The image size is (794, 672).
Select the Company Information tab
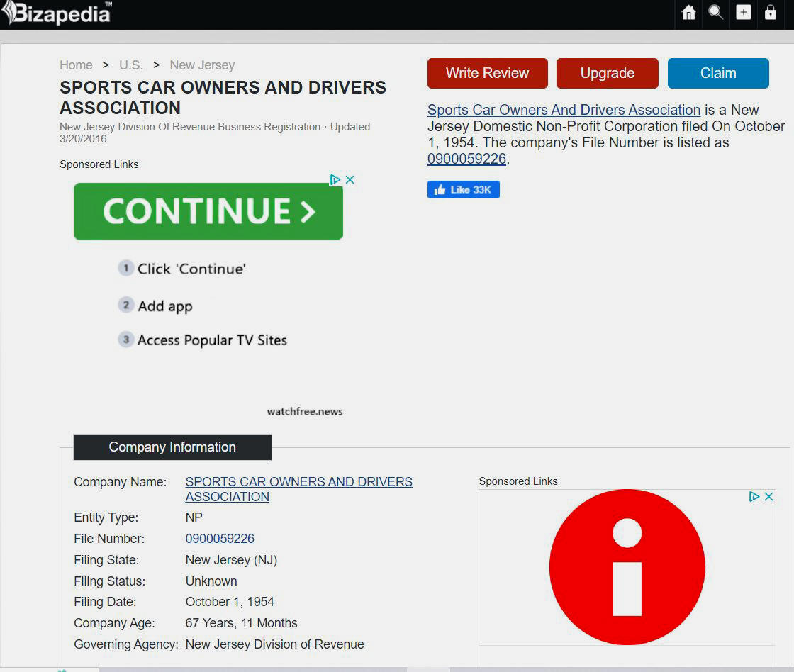172,447
